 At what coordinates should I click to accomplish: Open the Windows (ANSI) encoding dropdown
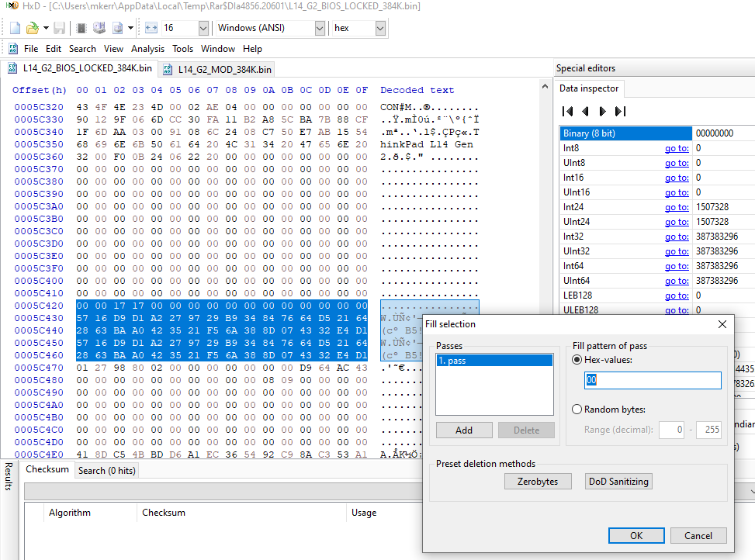tap(320, 28)
